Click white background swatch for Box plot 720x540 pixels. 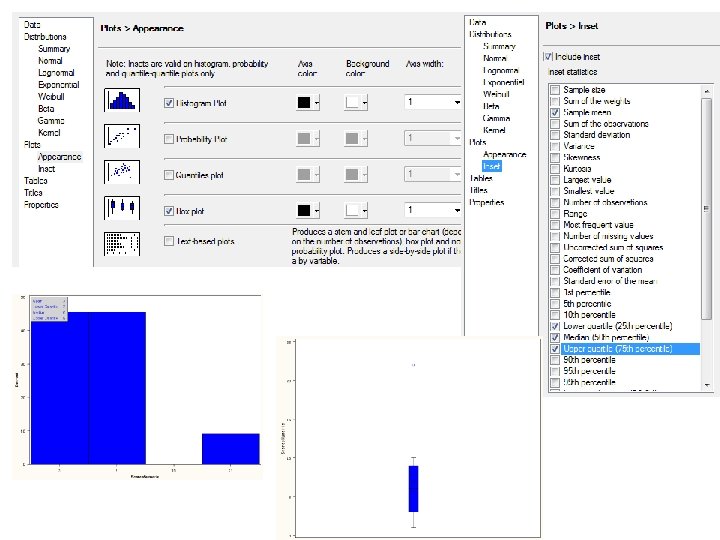[x=352, y=210]
